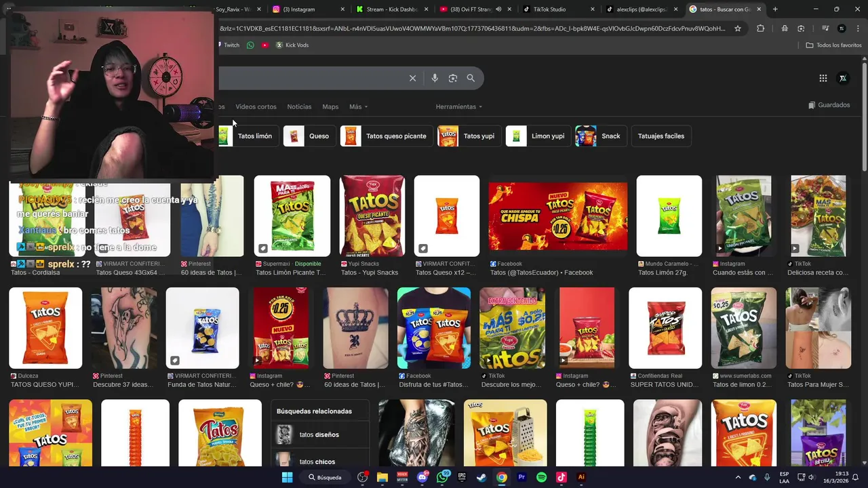Open Discord from the taskbar
This screenshot has width=868, height=488.
click(x=422, y=477)
